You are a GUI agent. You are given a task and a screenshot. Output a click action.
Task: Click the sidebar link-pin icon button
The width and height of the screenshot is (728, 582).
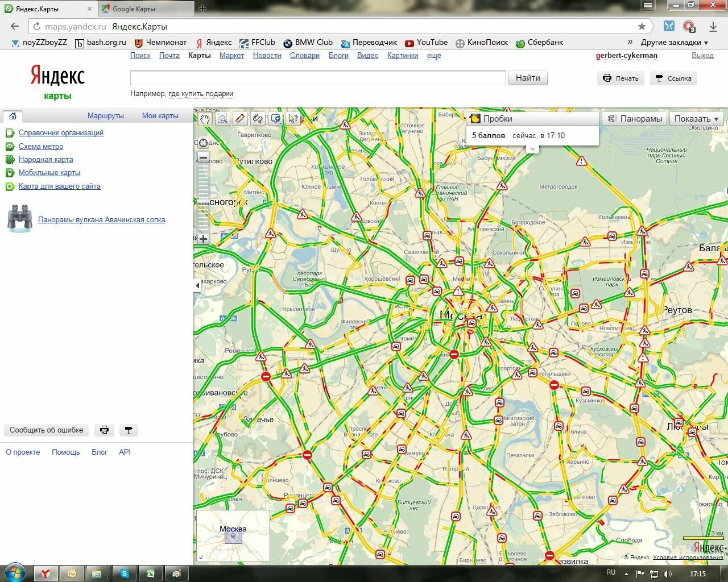coord(129,430)
